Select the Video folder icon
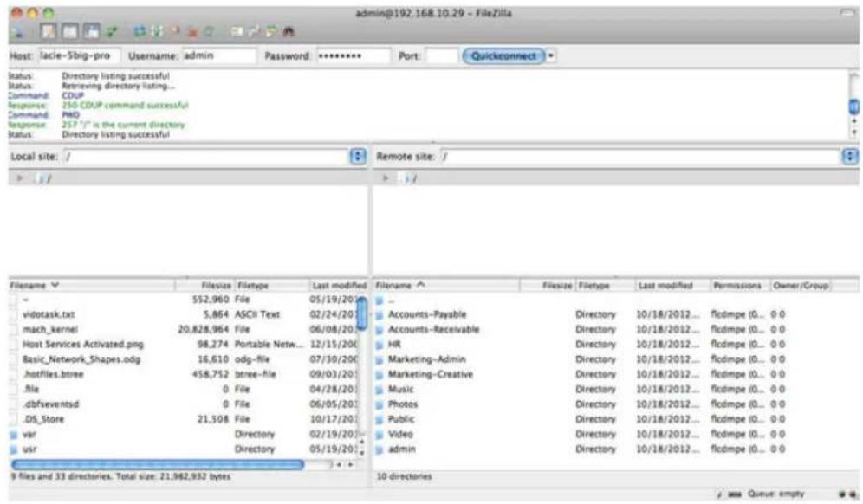This screenshot has height=504, width=863. (x=380, y=435)
